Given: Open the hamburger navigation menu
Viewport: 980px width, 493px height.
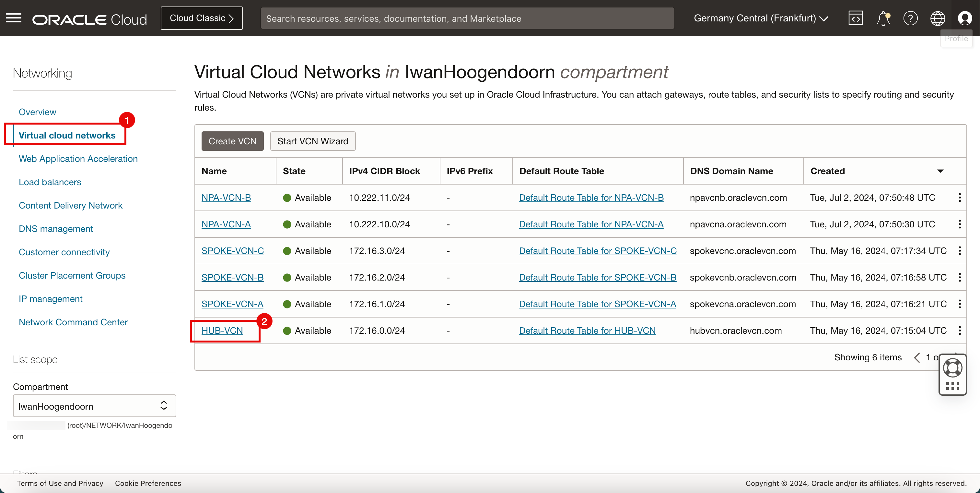Looking at the screenshot, I should 14,18.
